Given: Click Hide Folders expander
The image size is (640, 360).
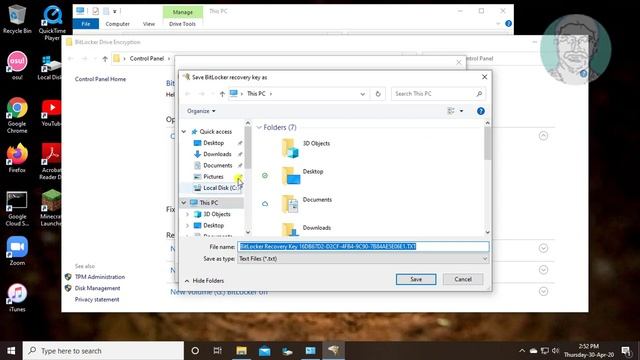Looking at the screenshot, I should pyautogui.click(x=204, y=281).
